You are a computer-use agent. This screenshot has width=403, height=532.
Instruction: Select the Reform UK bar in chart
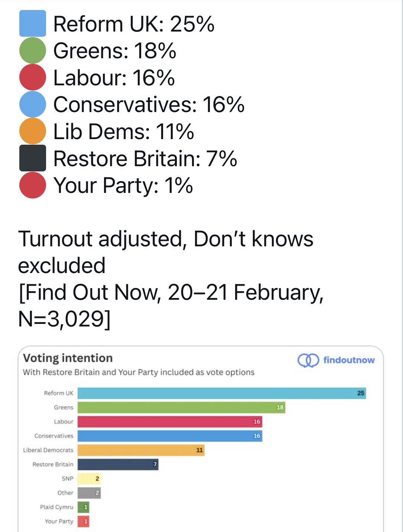click(221, 393)
